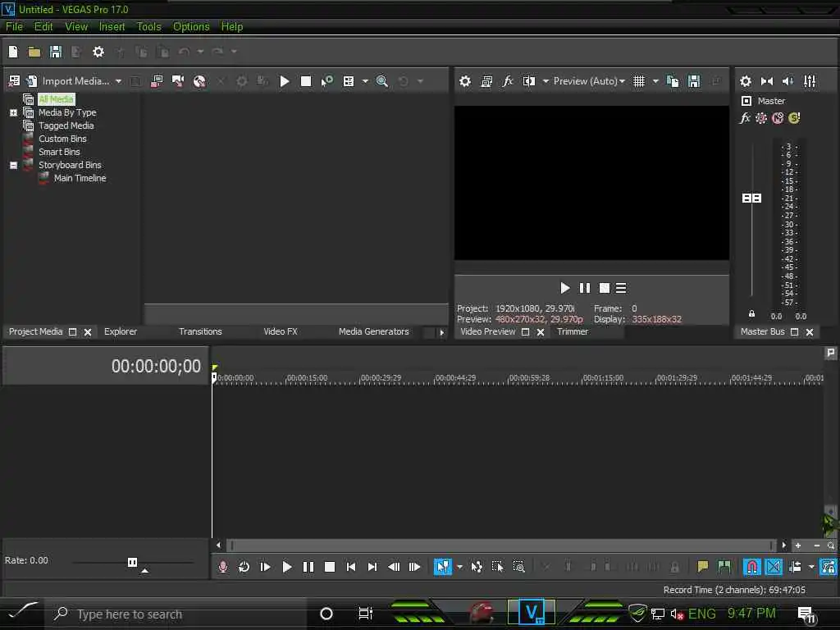Toggle Enable Snapping magnet icon

(751, 567)
